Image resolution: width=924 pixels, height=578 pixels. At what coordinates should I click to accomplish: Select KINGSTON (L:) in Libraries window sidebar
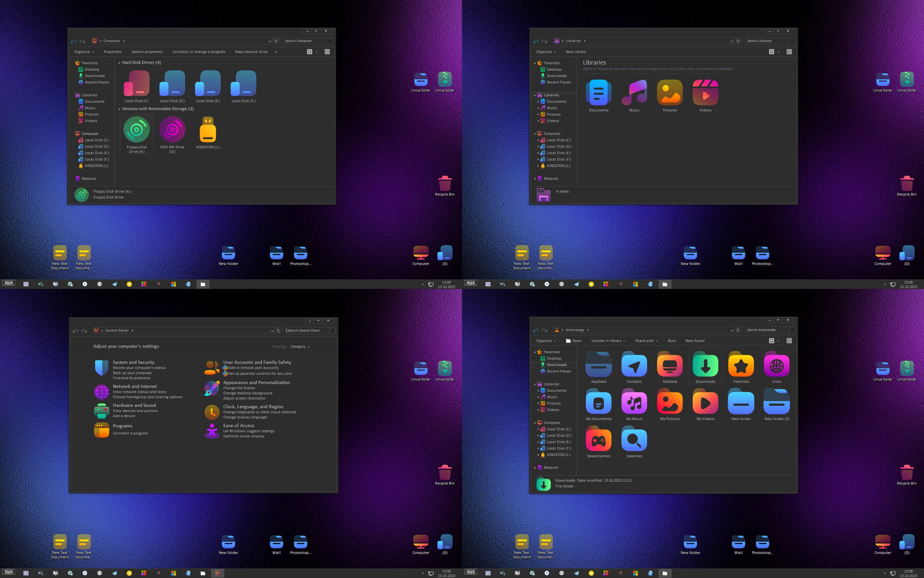tap(558, 166)
